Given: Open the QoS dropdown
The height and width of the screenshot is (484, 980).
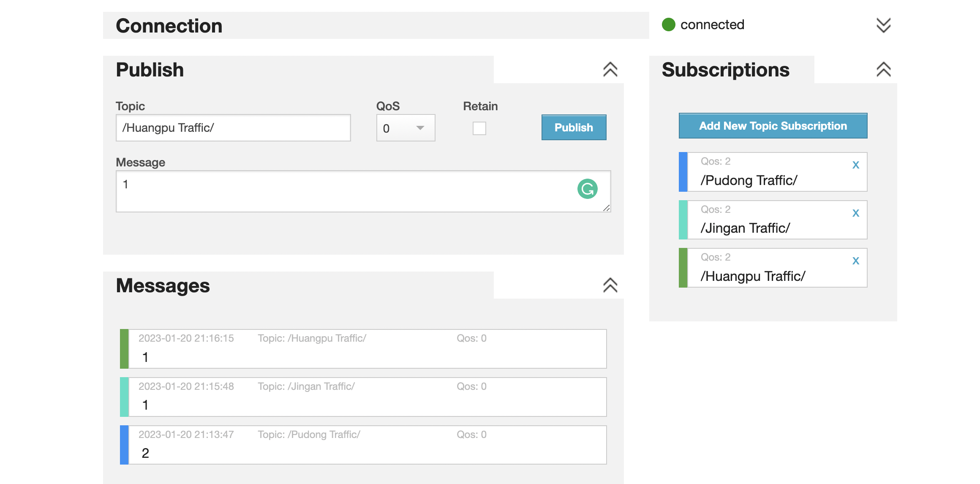Looking at the screenshot, I should 406,128.
